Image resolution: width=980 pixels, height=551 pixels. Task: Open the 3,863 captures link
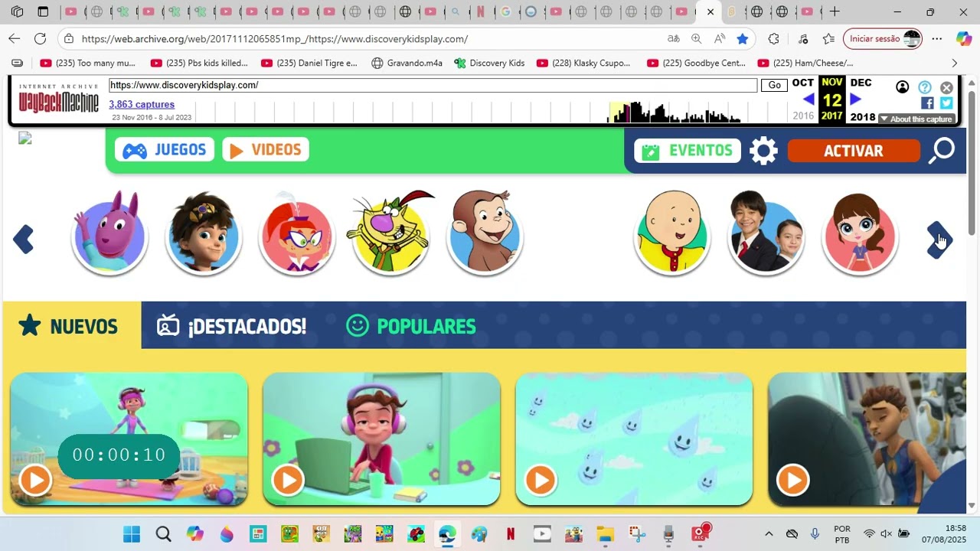point(142,104)
